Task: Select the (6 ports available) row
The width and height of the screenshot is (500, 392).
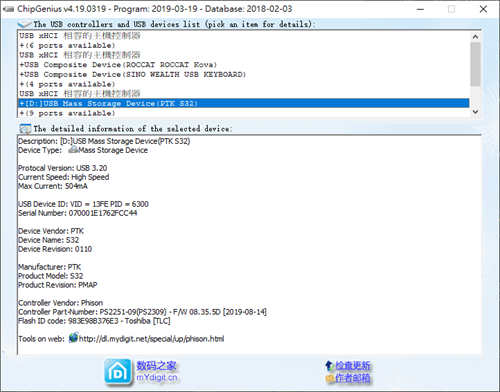Action: tap(243, 45)
